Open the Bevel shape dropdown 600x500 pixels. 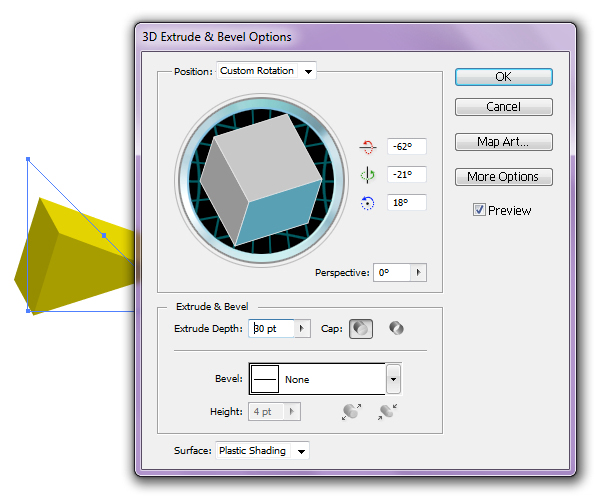point(393,379)
